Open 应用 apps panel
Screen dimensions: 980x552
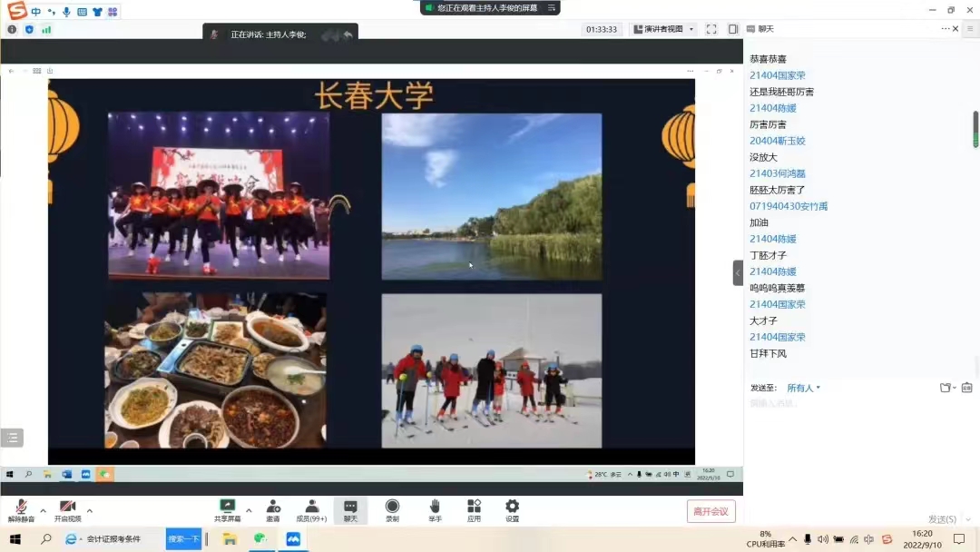pyautogui.click(x=474, y=510)
